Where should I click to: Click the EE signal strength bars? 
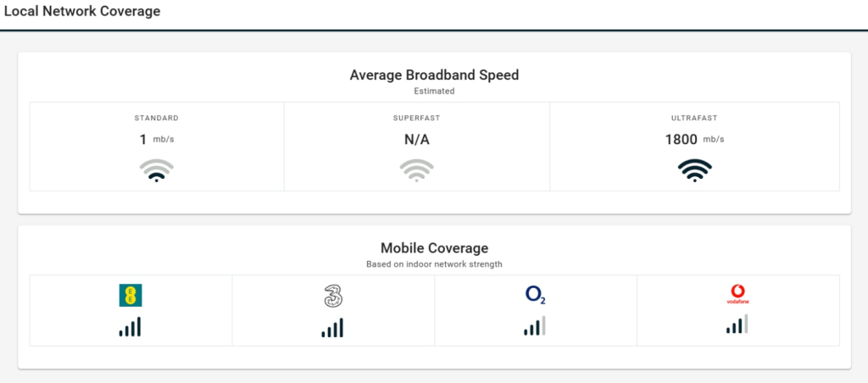pyautogui.click(x=131, y=327)
